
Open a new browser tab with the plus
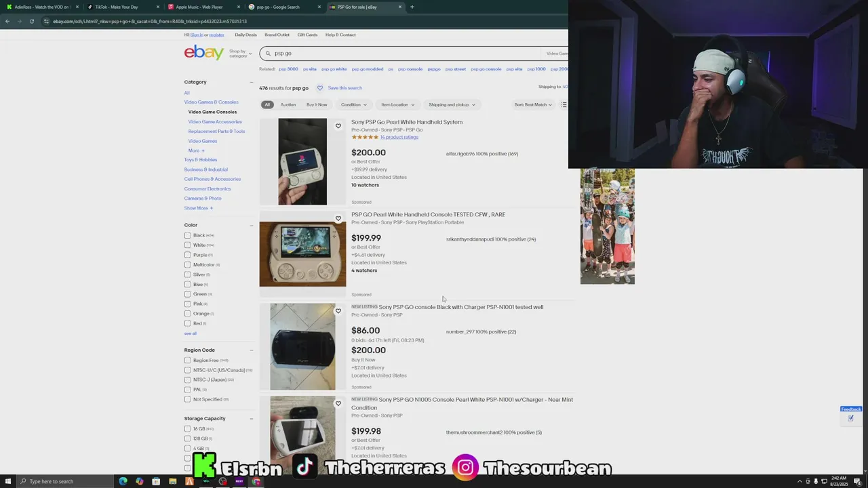pos(412,7)
